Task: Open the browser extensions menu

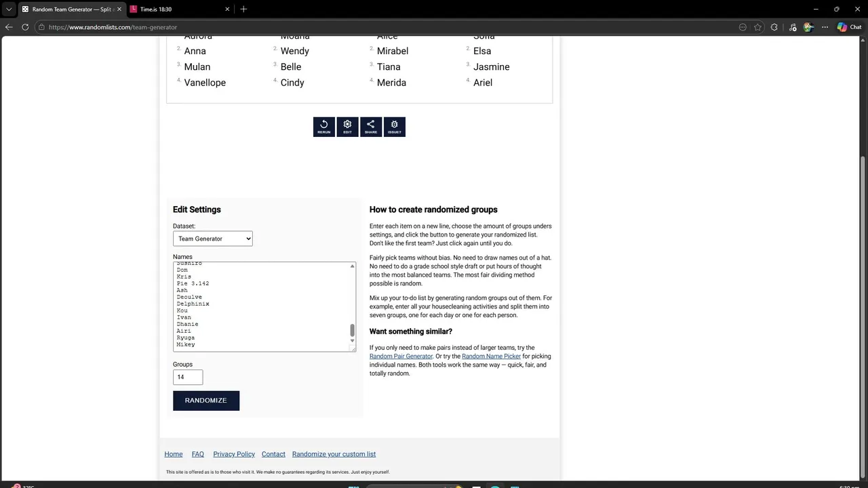Action: 774,27
